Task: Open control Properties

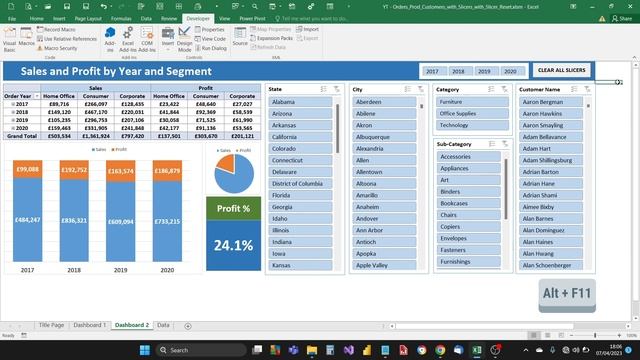Action: (209, 29)
